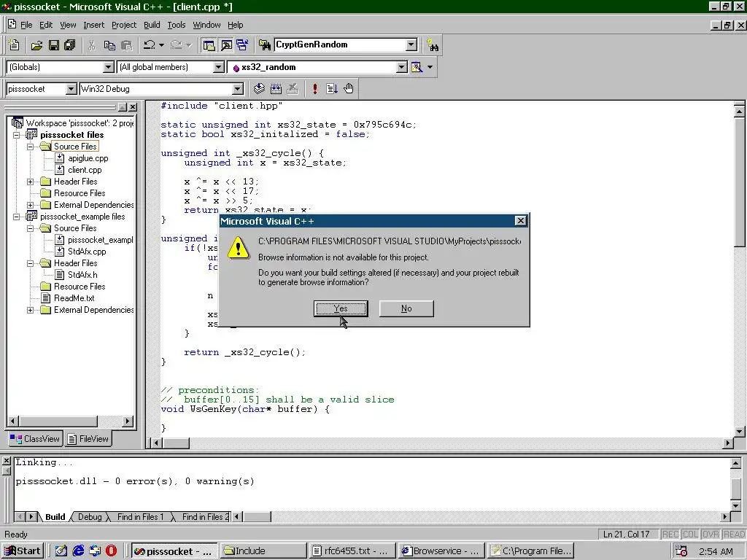
Task: Open the Edit menu
Action: point(46,25)
